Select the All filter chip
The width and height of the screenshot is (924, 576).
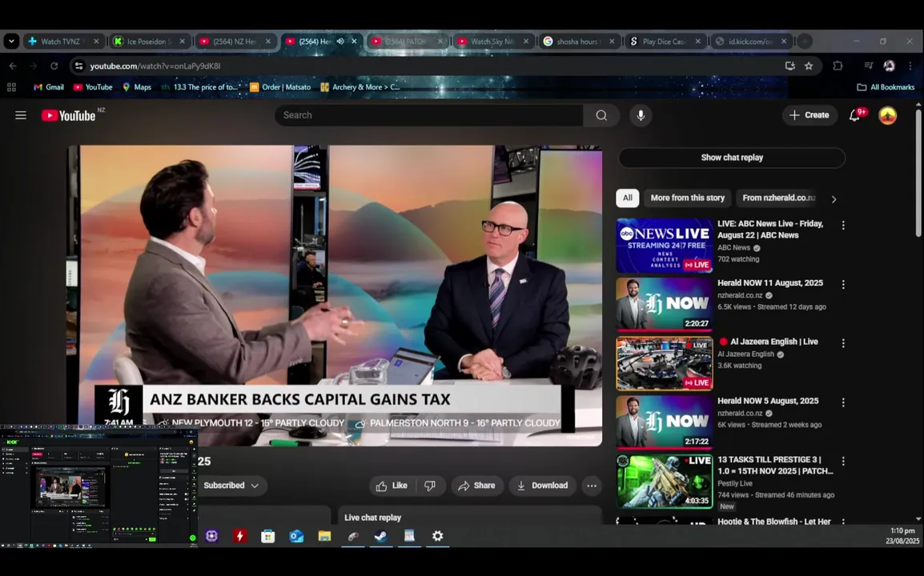628,198
